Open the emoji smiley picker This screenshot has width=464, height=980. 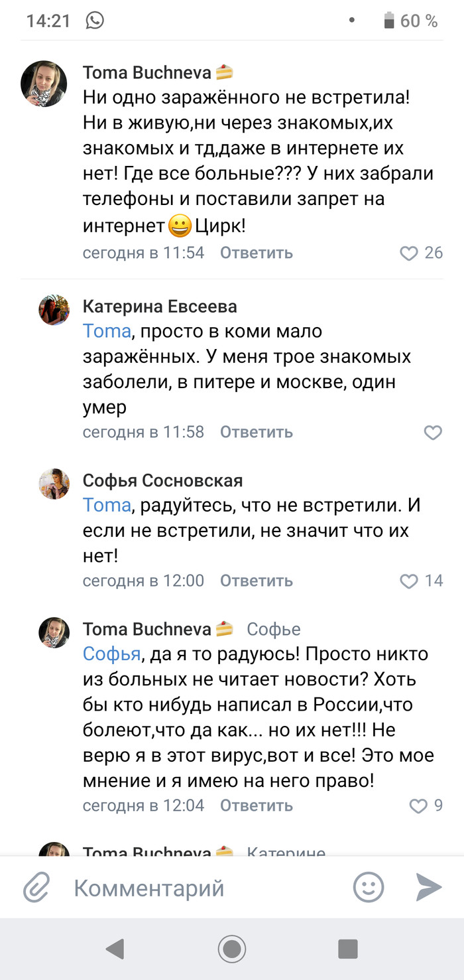click(369, 887)
